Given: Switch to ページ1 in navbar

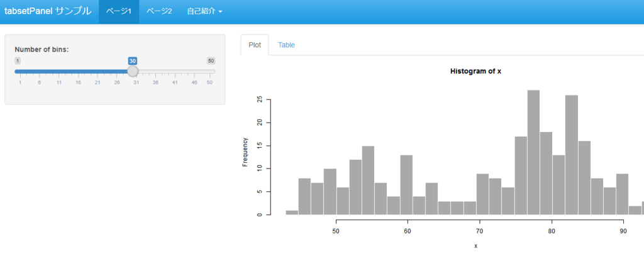Looking at the screenshot, I should click(x=119, y=11).
